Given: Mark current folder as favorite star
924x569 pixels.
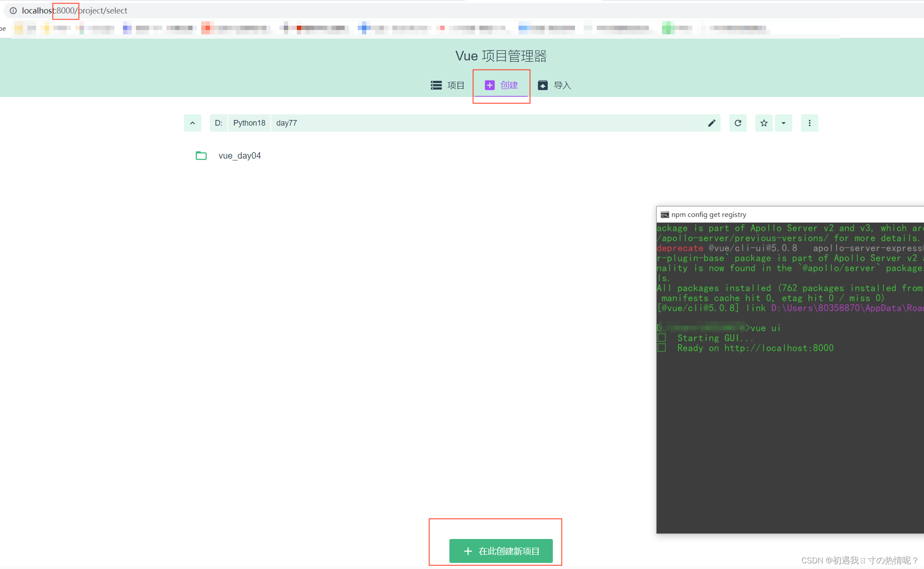Looking at the screenshot, I should tap(764, 123).
